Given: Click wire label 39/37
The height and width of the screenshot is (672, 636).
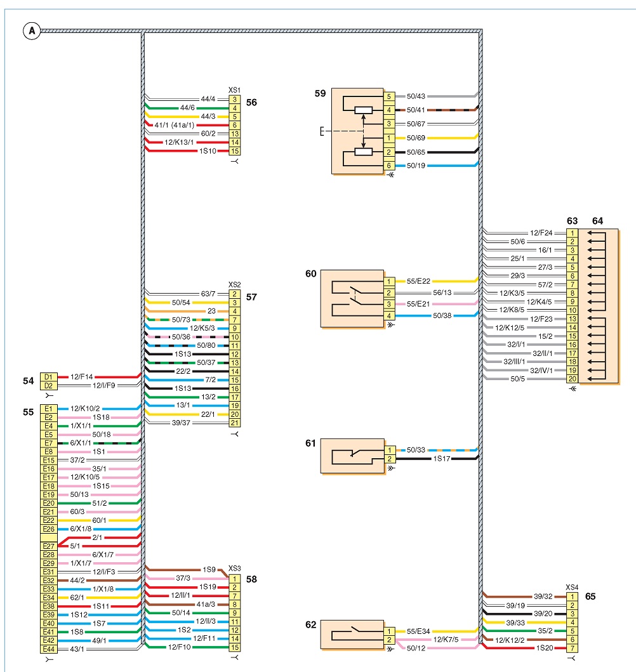Looking at the screenshot, I should (x=181, y=423).
